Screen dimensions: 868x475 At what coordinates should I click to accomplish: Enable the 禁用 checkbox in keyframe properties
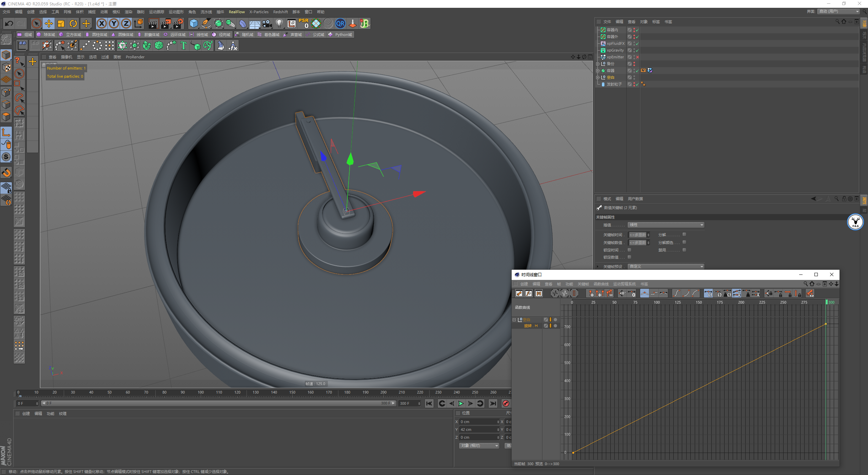tap(684, 250)
